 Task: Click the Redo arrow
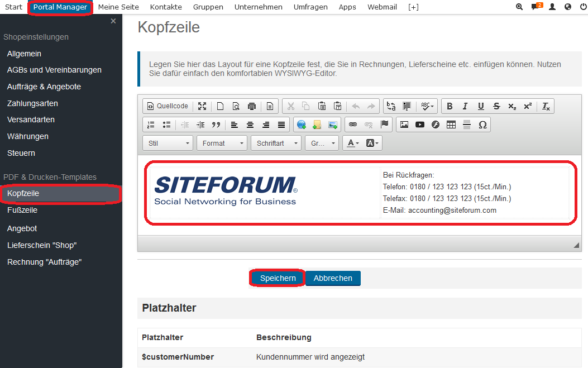coord(371,106)
